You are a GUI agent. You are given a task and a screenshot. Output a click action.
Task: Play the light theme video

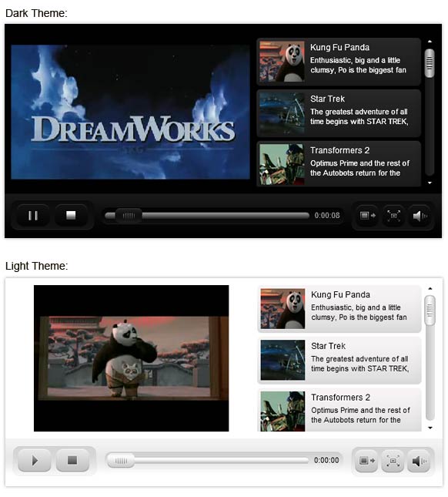click(x=34, y=460)
